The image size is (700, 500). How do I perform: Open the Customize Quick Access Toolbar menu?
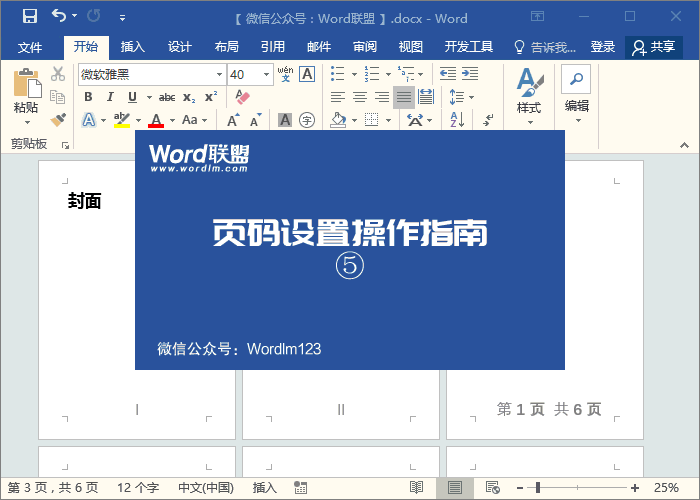coord(122,18)
